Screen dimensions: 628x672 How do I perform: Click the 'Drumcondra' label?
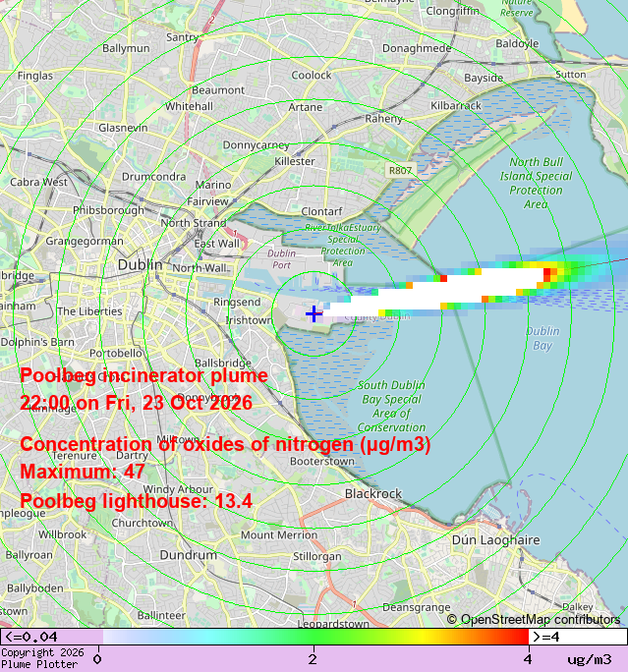coord(154,177)
